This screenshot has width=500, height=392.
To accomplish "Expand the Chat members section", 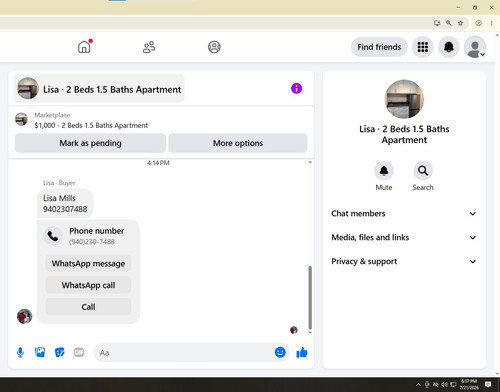I will tap(404, 214).
